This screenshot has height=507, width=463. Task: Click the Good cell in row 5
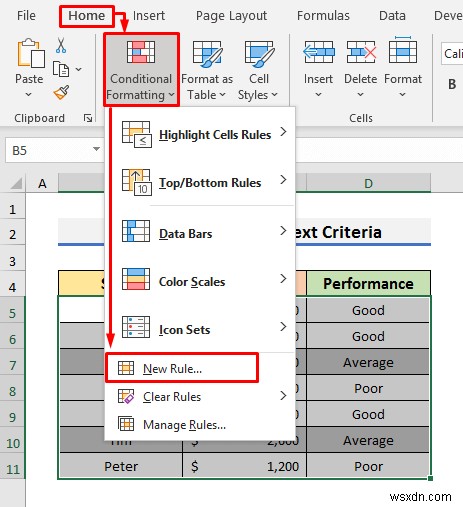[x=368, y=310]
